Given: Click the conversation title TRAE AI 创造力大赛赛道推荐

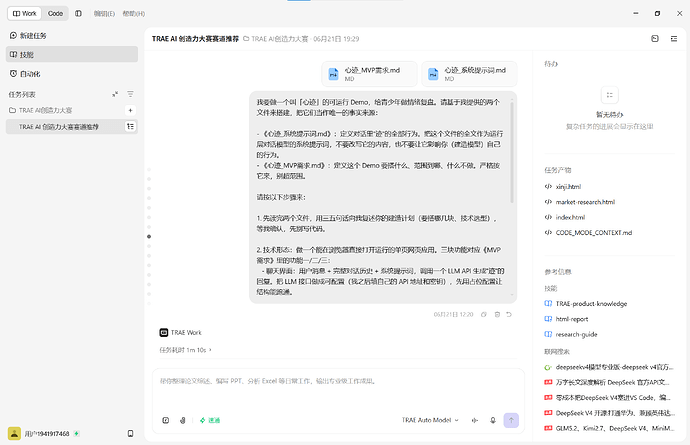Looking at the screenshot, I should [x=195, y=39].
